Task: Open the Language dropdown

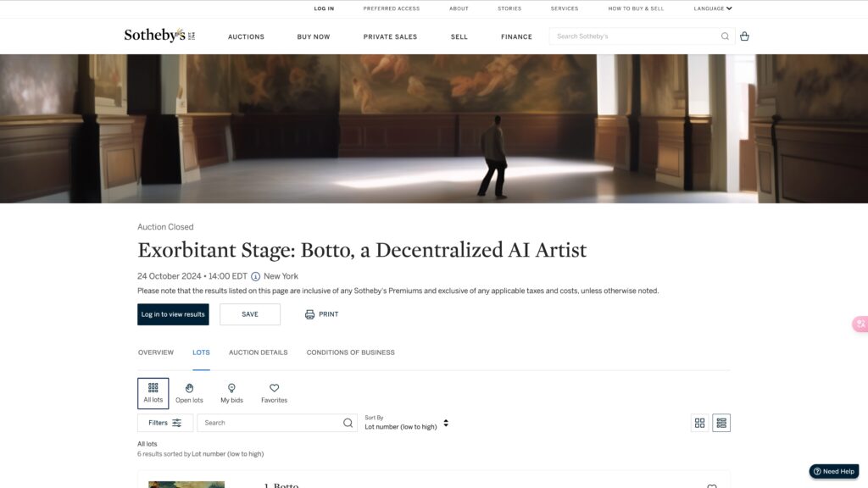Action: tap(712, 8)
